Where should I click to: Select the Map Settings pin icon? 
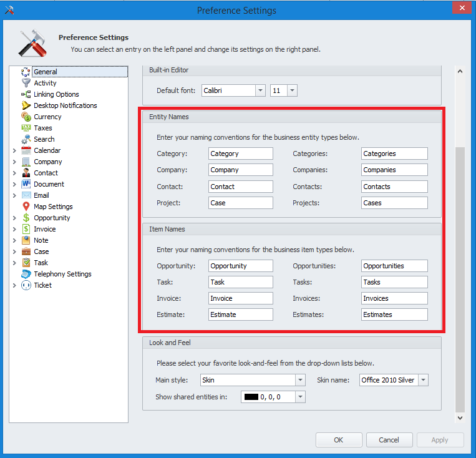point(26,207)
